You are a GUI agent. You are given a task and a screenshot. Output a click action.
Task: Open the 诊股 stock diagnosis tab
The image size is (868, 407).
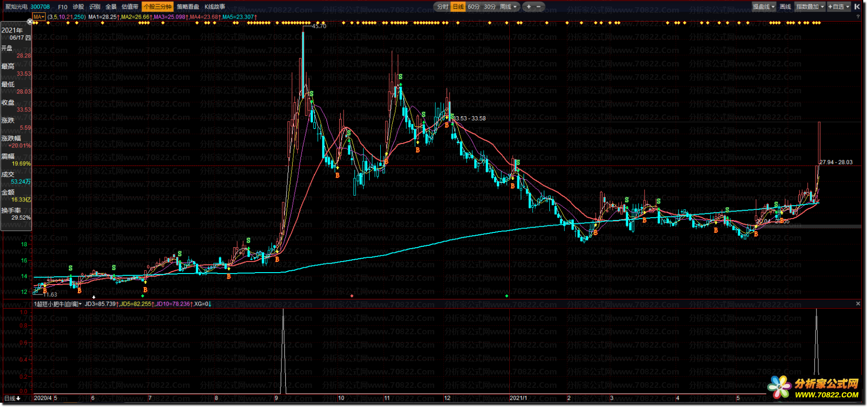click(78, 7)
